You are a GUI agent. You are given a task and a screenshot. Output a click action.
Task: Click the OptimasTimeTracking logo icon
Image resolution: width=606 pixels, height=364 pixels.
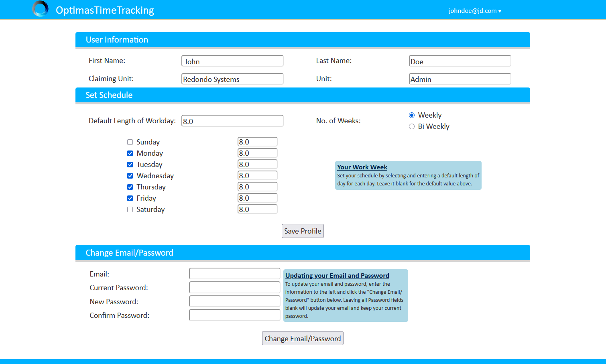[x=40, y=9]
